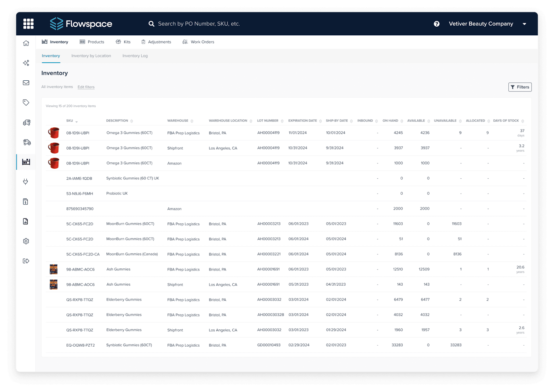Screen dimensions: 554x392
Task: Sort by Available column
Action: click(429, 121)
